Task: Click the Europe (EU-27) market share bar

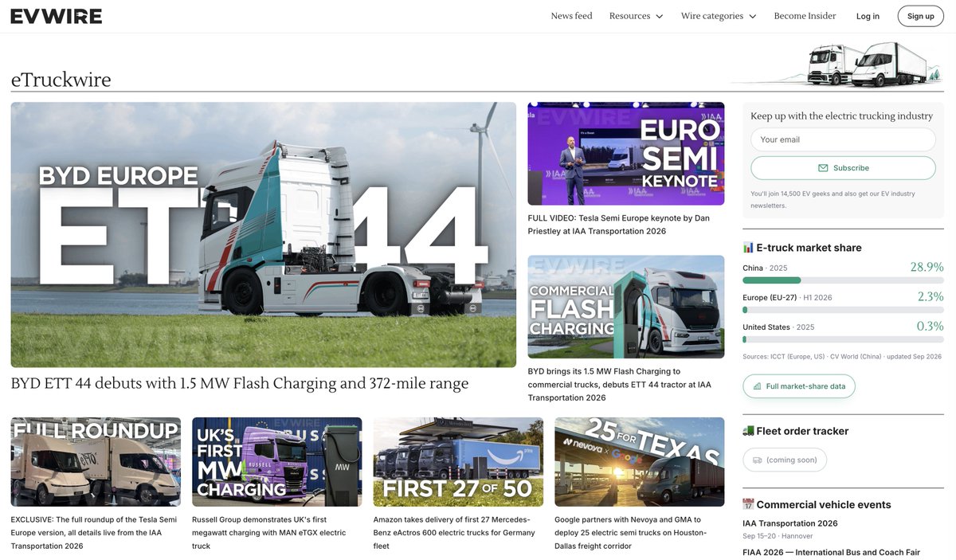Action: [x=843, y=310]
